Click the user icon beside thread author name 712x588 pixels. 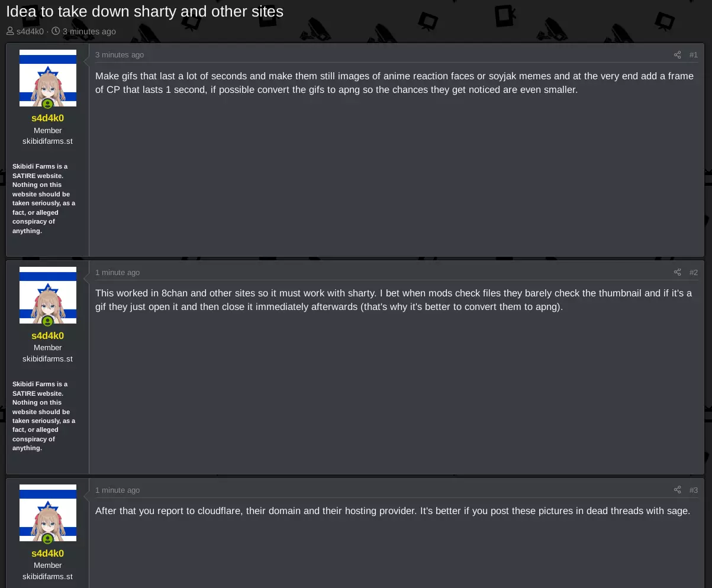point(10,31)
